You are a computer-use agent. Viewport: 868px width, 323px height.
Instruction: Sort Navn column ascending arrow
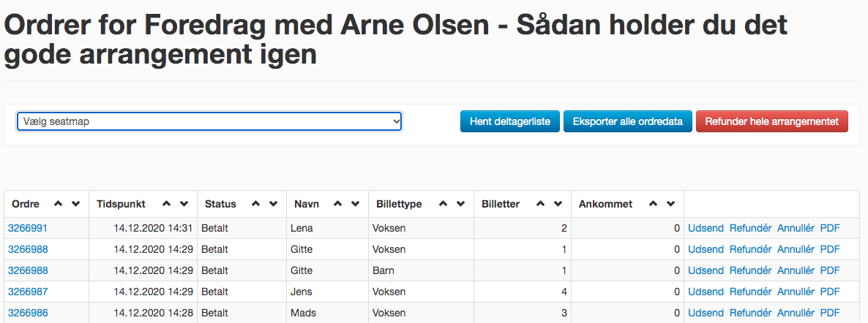[337, 204]
